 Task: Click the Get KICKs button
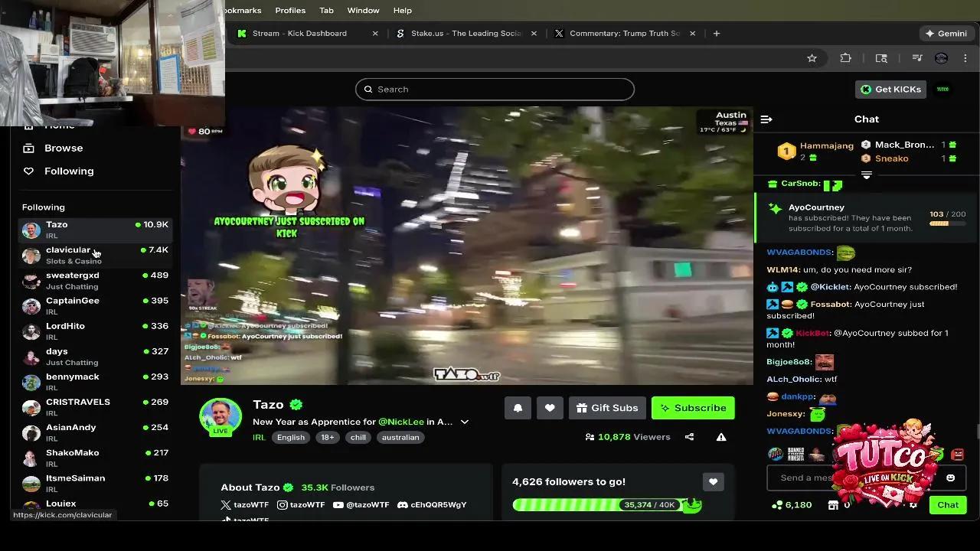pyautogui.click(x=890, y=90)
